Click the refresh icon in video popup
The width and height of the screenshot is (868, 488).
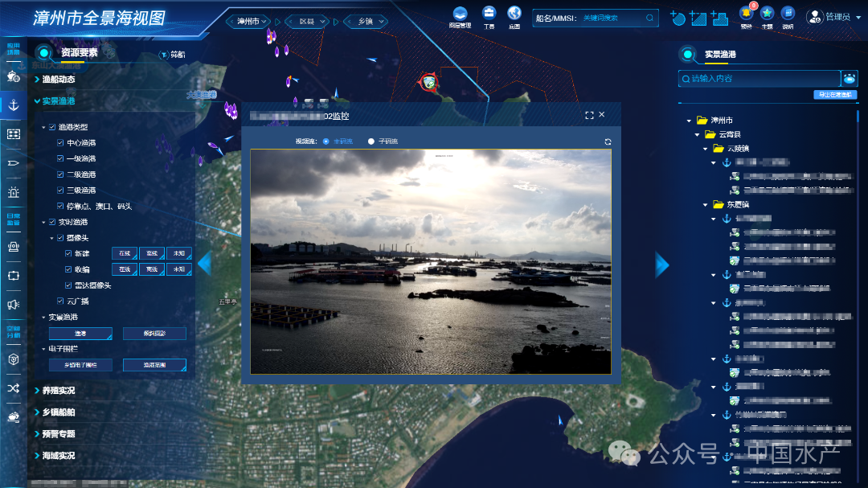[608, 141]
